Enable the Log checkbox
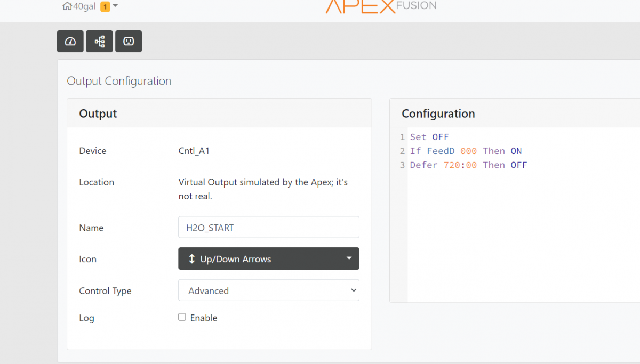The image size is (640, 364). [182, 317]
